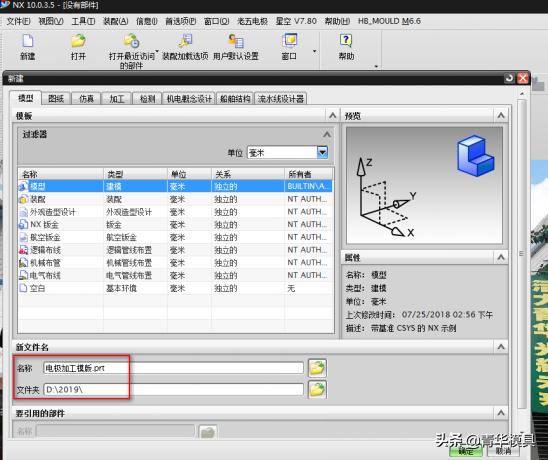The height and width of the screenshot is (460, 548).
Task: Collapse the 模板 section
Action: 332,115
